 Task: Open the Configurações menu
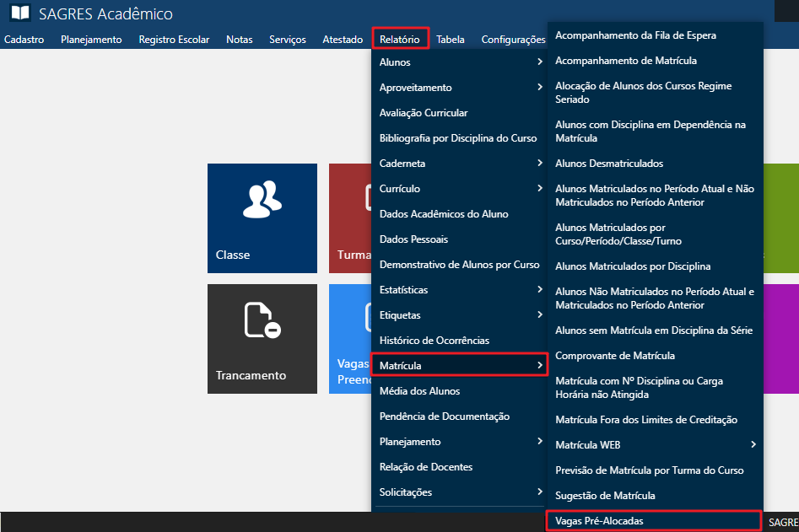(513, 39)
